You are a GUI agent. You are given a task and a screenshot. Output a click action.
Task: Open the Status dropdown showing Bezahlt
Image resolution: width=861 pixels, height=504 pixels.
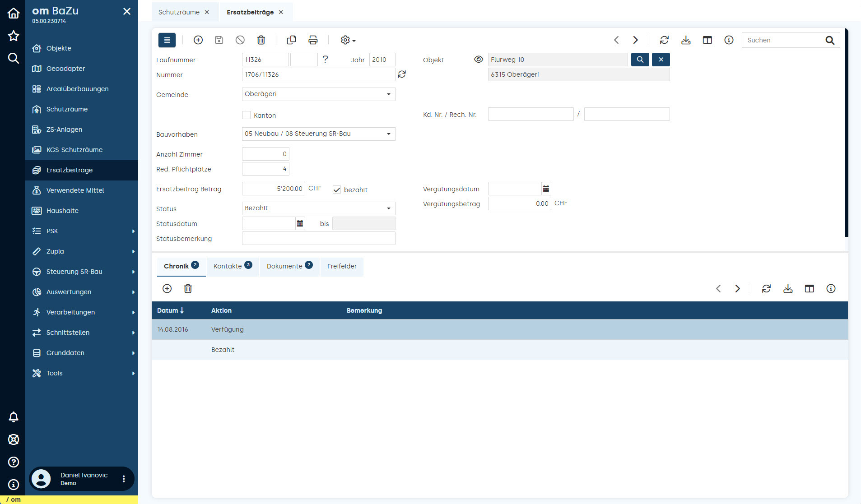coord(318,208)
